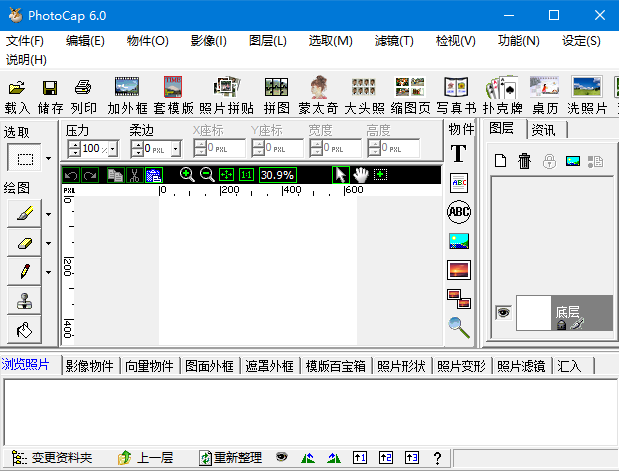Click the scissors cut icon
The width and height of the screenshot is (619, 471).
(x=135, y=175)
